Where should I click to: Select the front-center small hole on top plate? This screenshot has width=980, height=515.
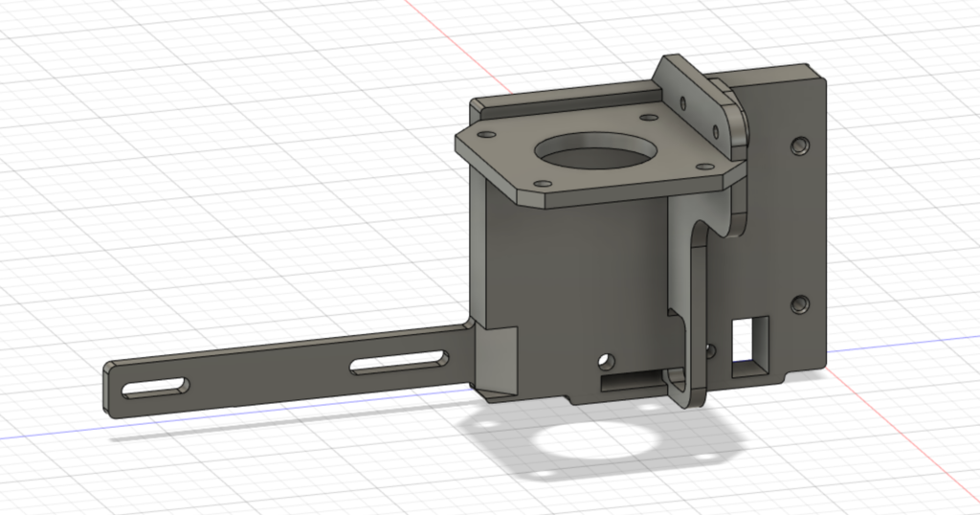click(542, 183)
